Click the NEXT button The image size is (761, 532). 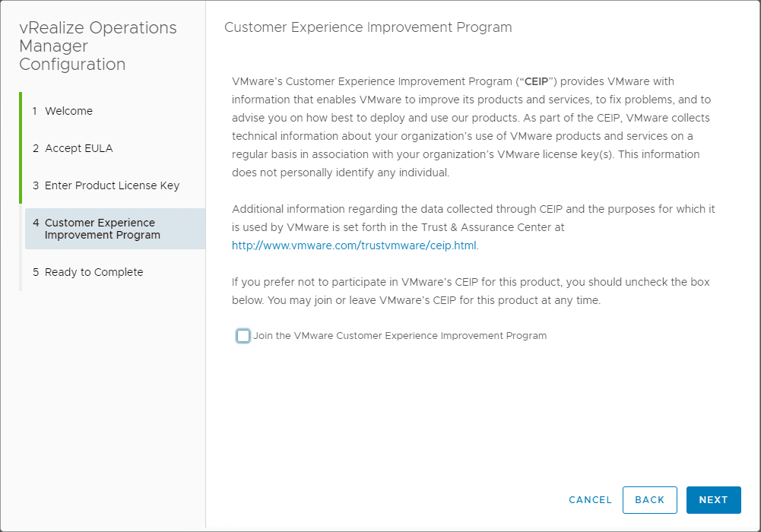pos(713,500)
